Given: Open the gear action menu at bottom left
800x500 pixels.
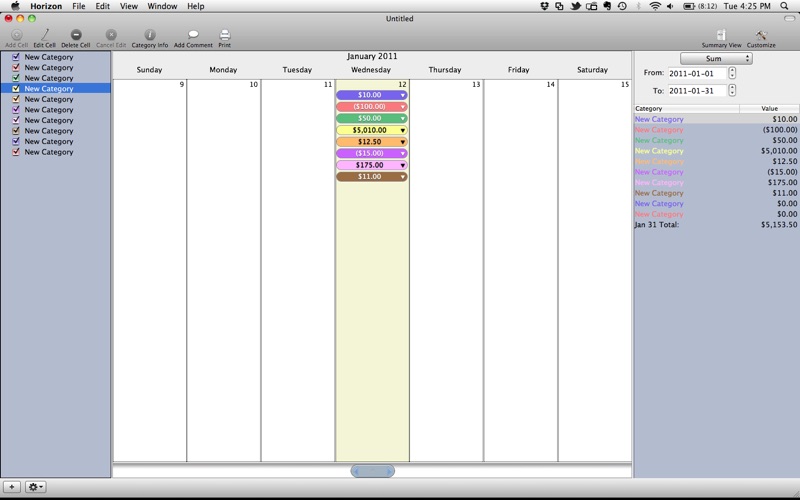Looking at the screenshot, I should click(35, 487).
